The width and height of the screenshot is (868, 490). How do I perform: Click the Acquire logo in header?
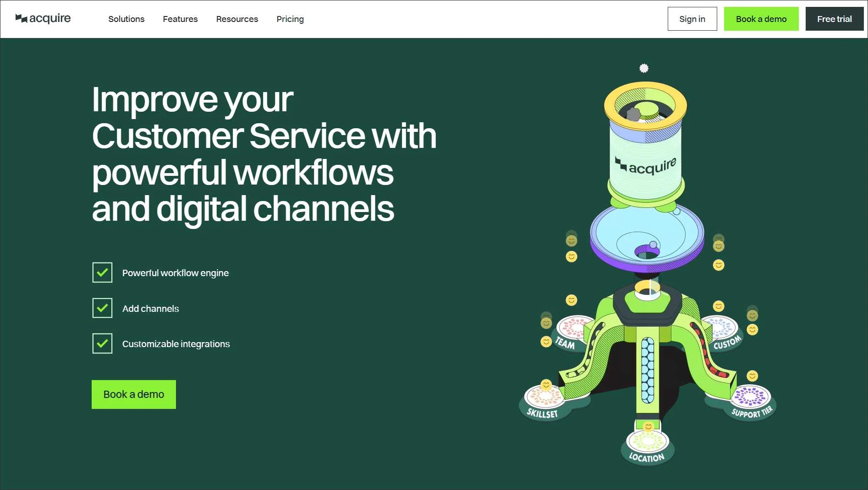[x=43, y=18]
